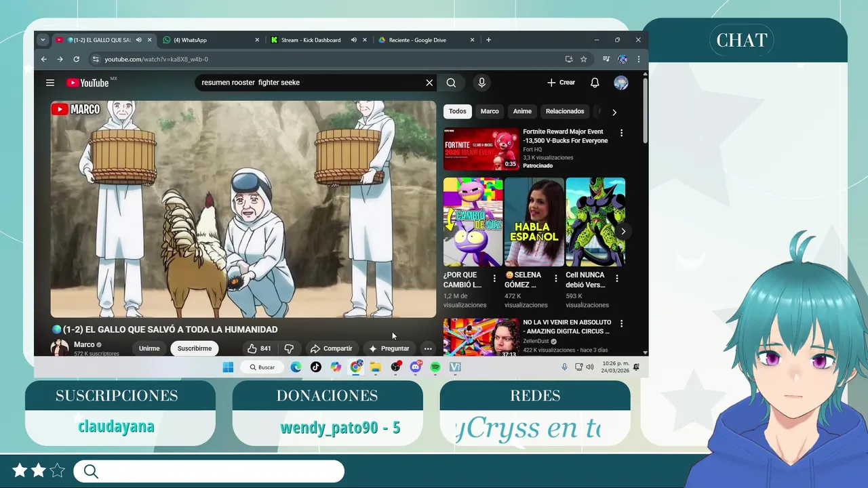
Task: Dislike the video with thumbs down
Action: [289, 348]
